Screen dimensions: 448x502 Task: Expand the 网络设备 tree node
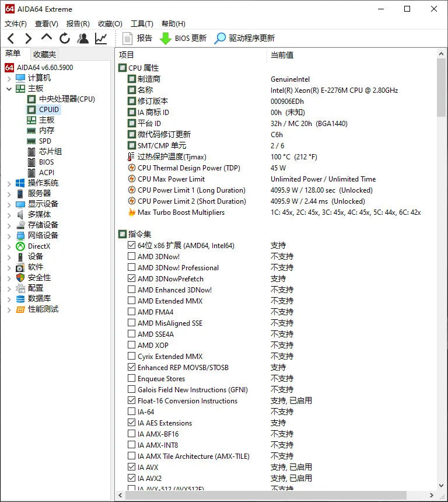pyautogui.click(x=9, y=236)
